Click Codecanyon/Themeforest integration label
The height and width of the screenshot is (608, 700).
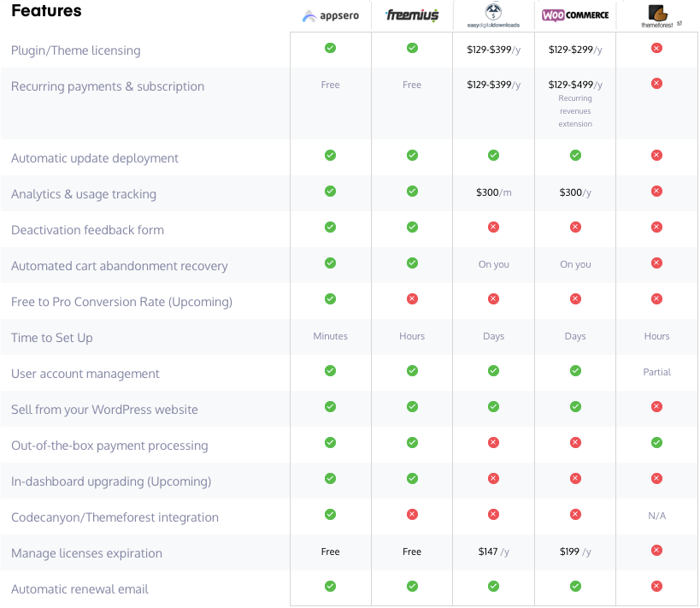(x=115, y=517)
